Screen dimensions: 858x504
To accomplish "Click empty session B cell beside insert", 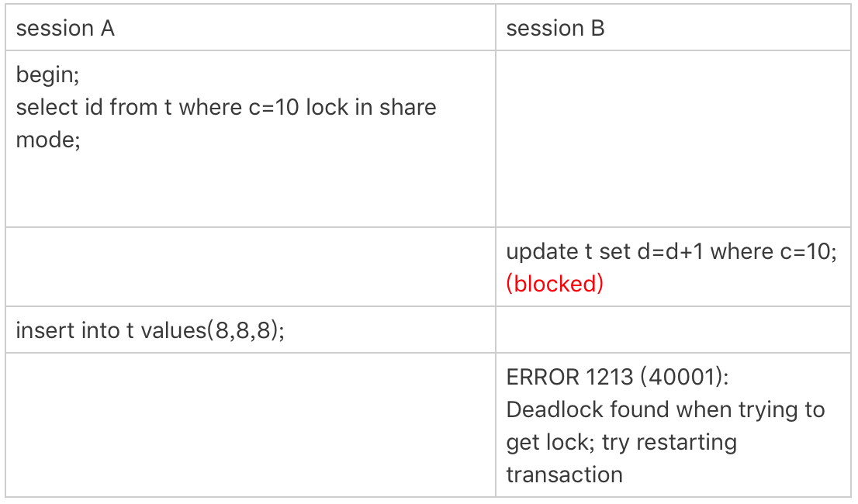I will click(x=673, y=330).
